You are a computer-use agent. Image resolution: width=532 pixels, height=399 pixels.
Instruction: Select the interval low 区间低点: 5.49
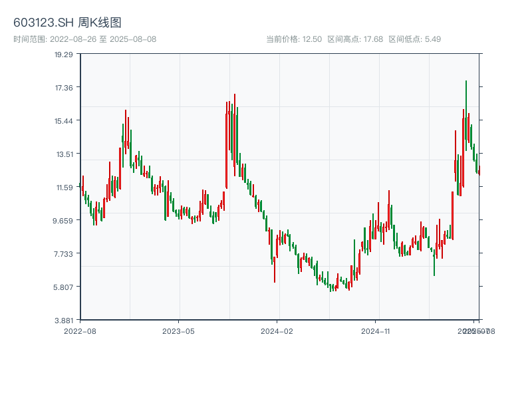(414, 39)
